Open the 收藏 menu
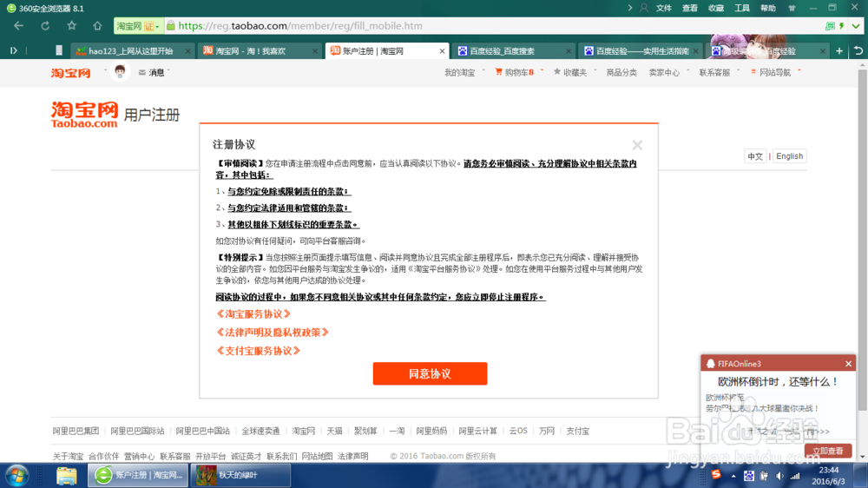 point(716,8)
